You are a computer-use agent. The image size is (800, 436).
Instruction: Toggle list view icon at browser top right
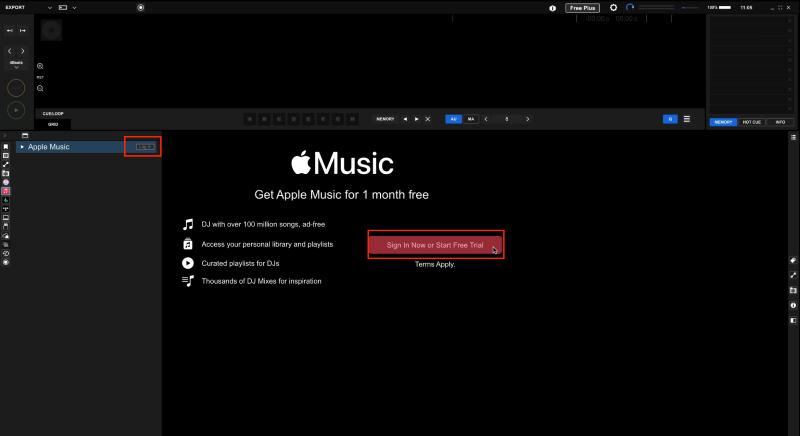click(x=793, y=137)
